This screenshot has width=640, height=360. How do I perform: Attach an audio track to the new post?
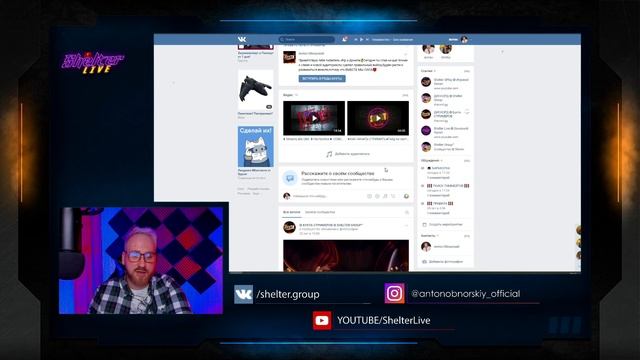click(x=385, y=196)
